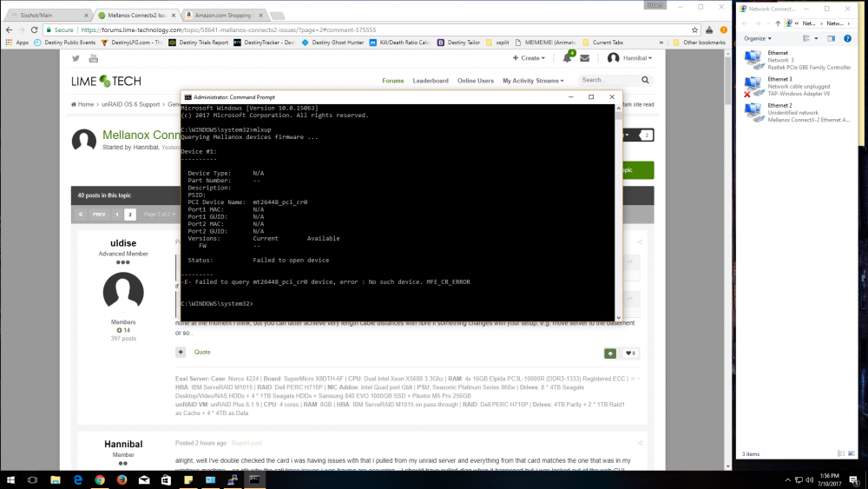Click the plus multi-quote icon next to Quote
Viewport: 868px width, 489px height.
coord(181,353)
